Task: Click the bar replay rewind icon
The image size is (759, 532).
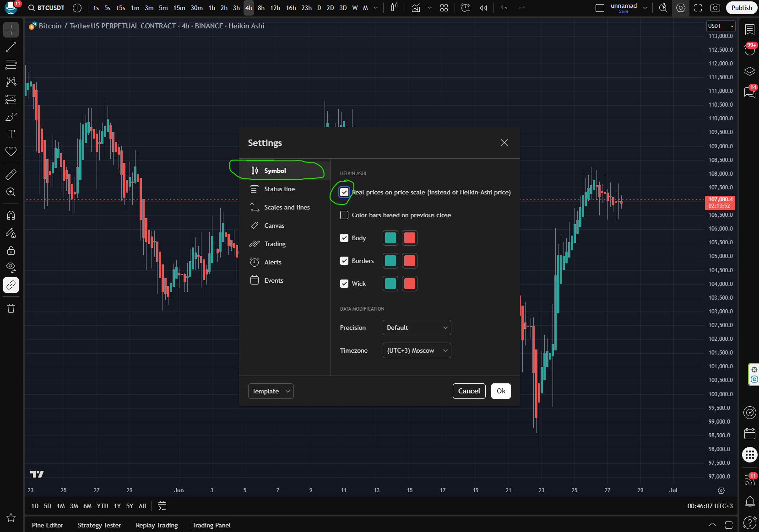Action: [x=483, y=8]
